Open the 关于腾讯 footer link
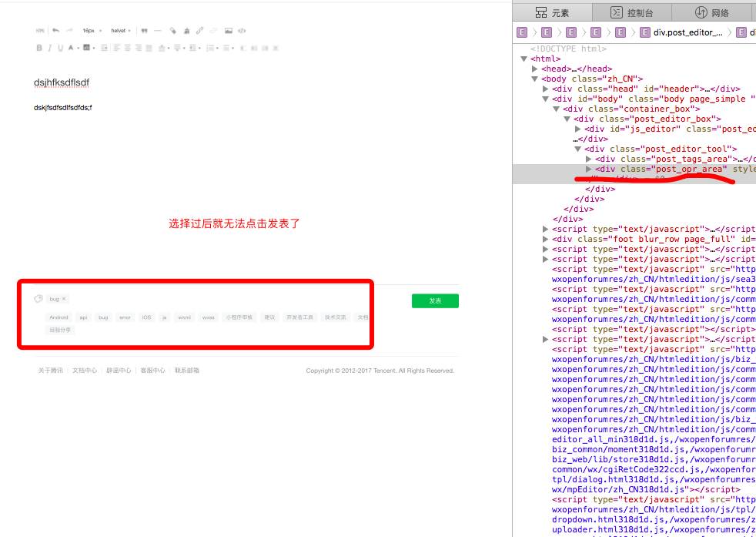This screenshot has height=537, width=756. point(51,371)
